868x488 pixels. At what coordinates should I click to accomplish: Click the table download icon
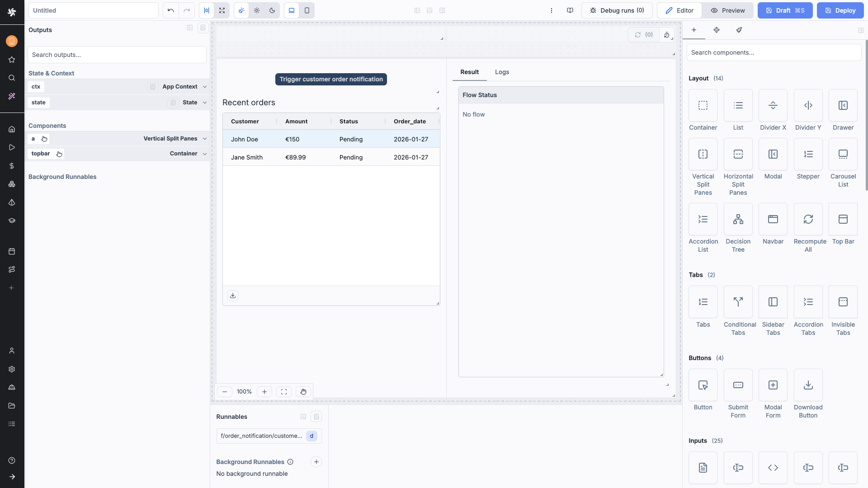(232, 296)
